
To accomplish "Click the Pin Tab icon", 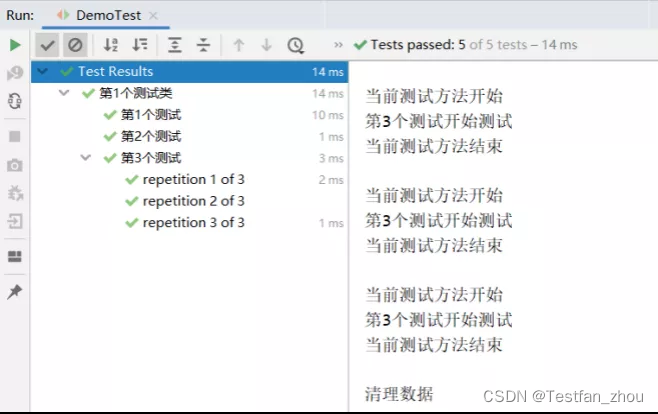I will coord(15,292).
